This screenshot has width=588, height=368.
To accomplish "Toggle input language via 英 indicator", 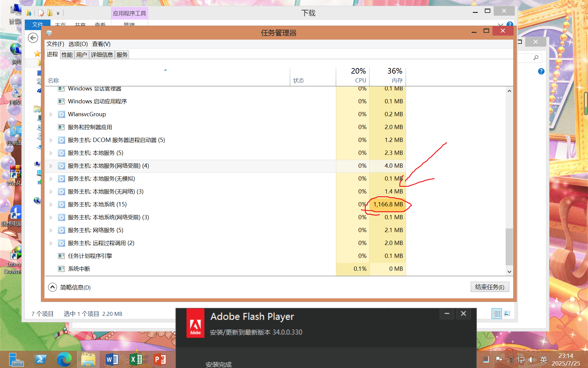I will click(x=544, y=359).
